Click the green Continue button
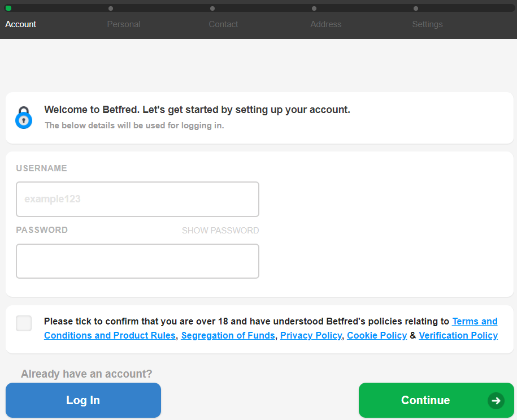 click(436, 400)
